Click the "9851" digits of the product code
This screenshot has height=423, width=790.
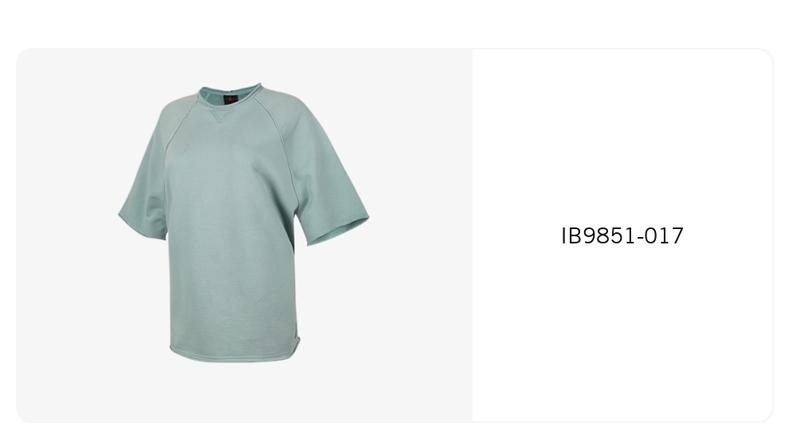pyautogui.click(x=609, y=236)
